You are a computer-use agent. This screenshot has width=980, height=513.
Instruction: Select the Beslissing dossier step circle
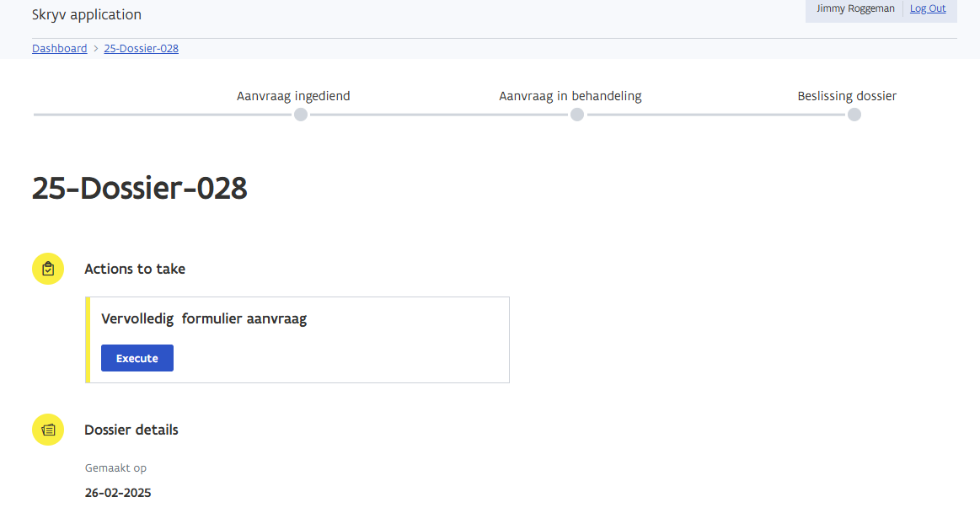click(854, 115)
